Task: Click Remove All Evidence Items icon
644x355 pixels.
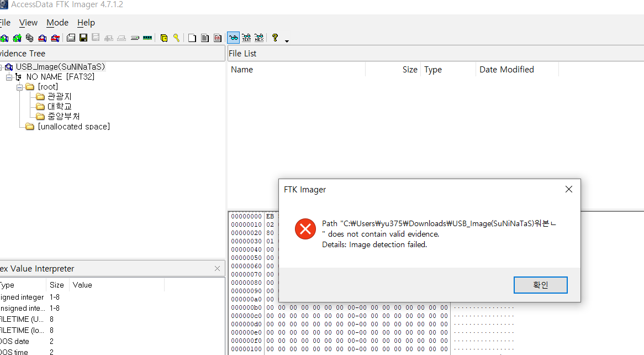Action: pyautogui.click(x=55, y=38)
